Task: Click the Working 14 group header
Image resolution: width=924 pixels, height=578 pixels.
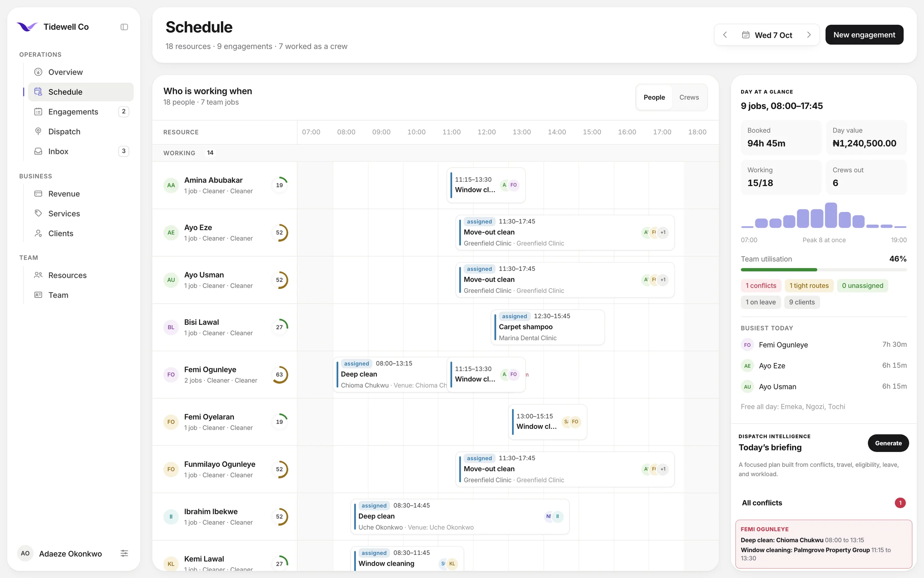Action: pos(435,153)
